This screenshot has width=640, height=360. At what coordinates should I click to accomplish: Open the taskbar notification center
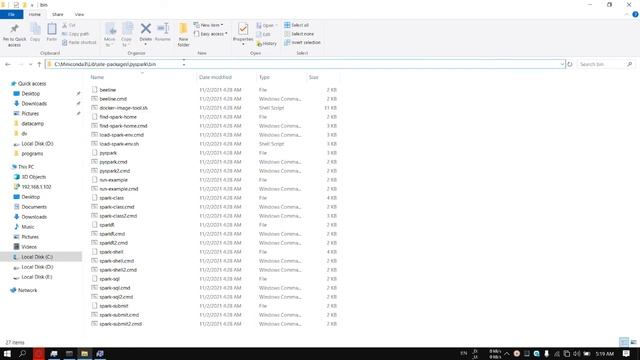[626, 353]
